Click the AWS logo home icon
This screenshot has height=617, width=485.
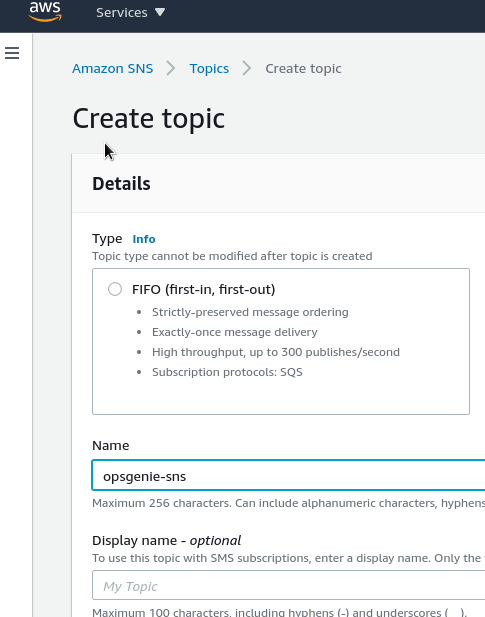45,11
